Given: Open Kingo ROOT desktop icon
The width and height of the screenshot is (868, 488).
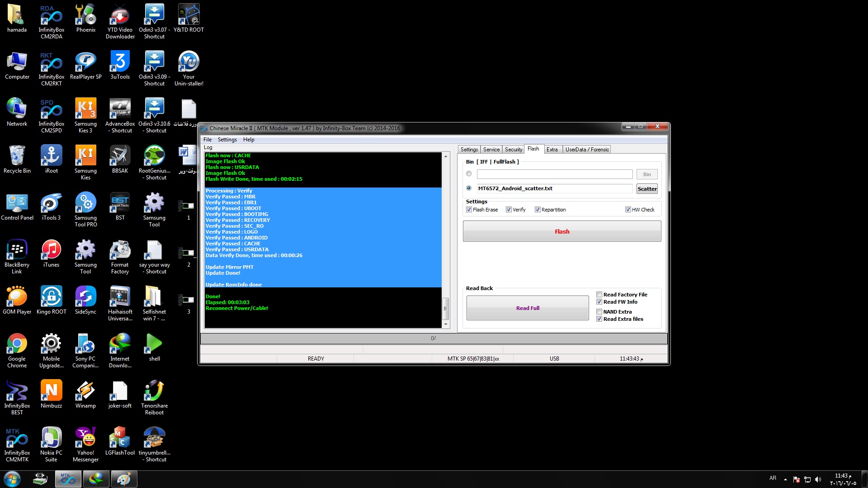Looking at the screenshot, I should (x=52, y=300).
